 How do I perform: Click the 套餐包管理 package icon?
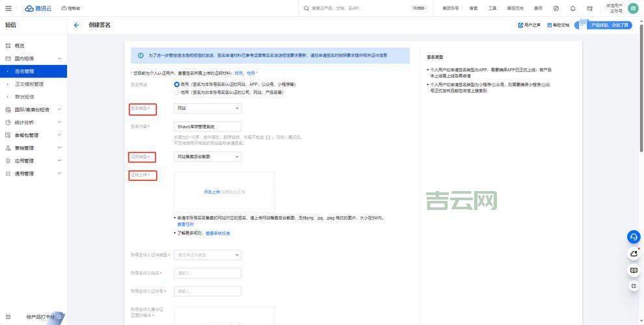[8, 135]
